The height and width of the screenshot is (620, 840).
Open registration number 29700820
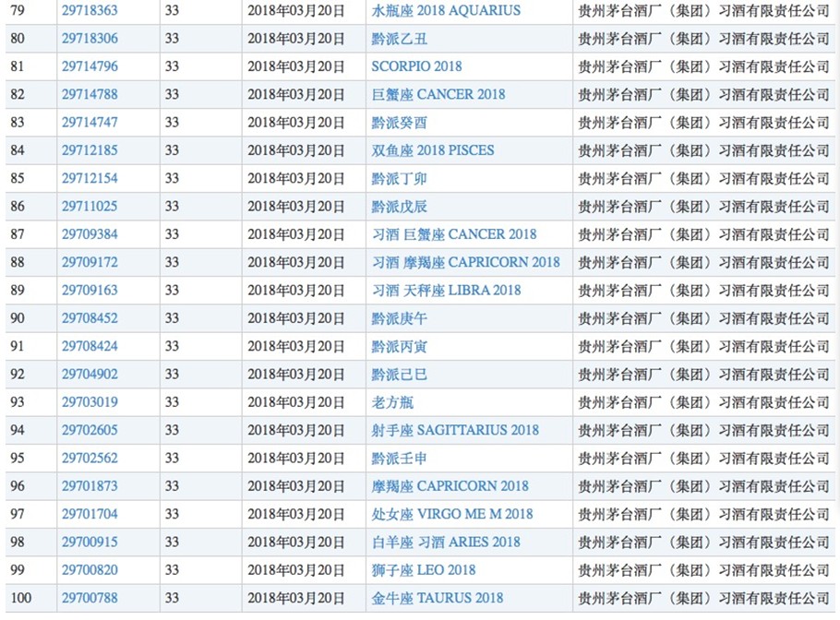(90, 569)
